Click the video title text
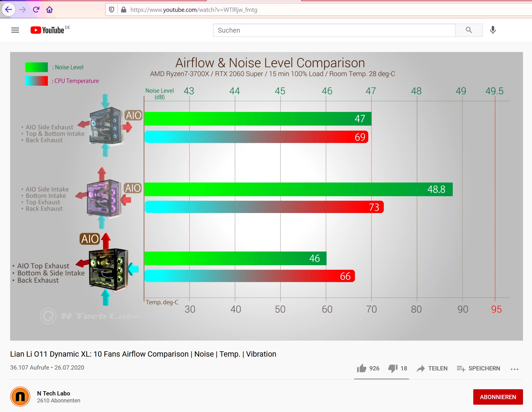Viewport: 532px width, 412px height. coord(143,354)
